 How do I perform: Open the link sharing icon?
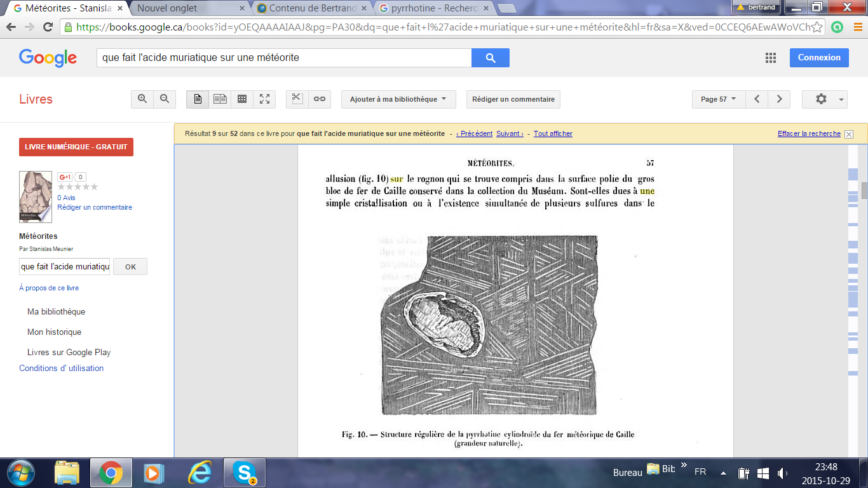(x=320, y=99)
